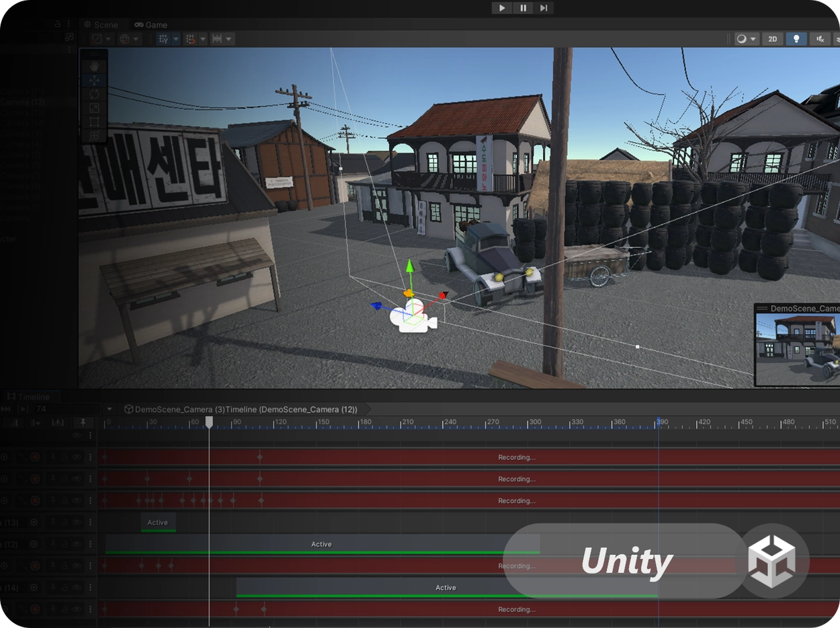The image size is (840, 628).
Task: Select the Scale tool
Action: (x=94, y=108)
